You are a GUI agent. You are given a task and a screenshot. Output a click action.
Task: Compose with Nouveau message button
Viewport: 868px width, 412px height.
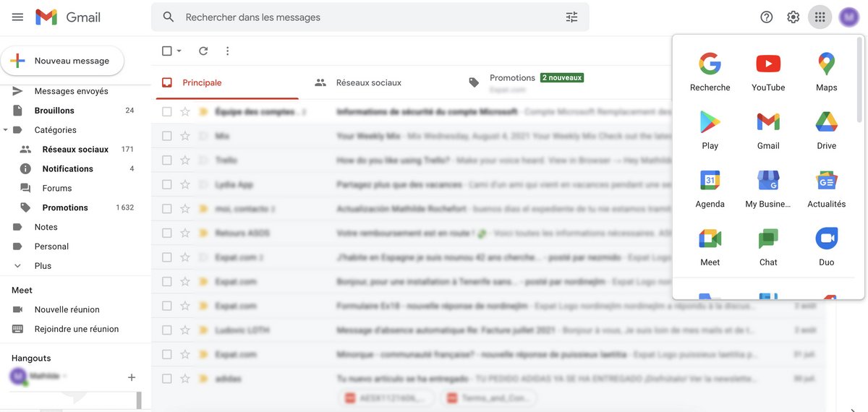point(62,61)
